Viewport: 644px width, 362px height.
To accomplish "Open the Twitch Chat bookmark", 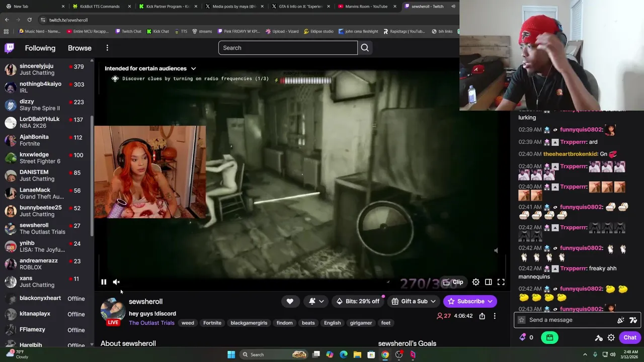I will (x=128, y=31).
